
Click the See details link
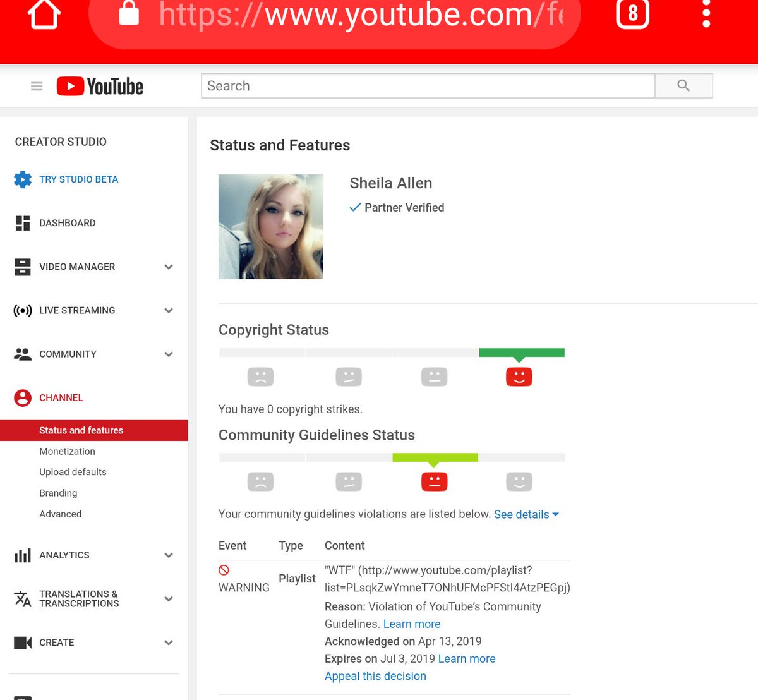[522, 514]
